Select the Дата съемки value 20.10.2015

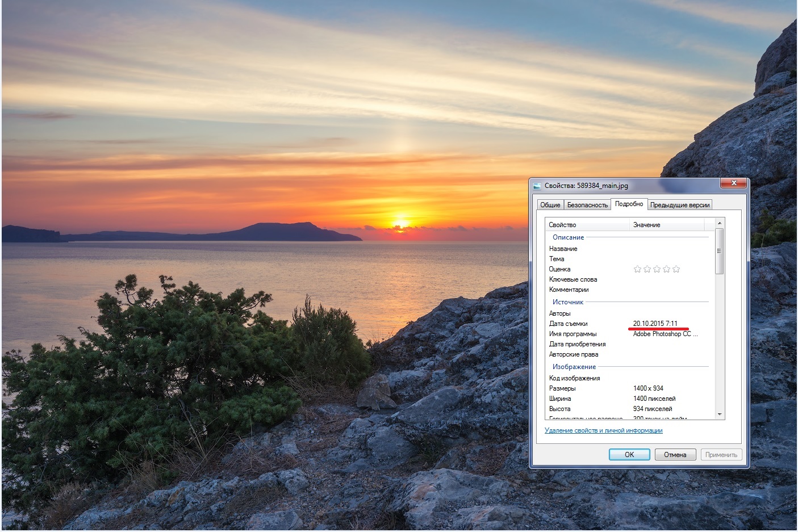[655, 324]
